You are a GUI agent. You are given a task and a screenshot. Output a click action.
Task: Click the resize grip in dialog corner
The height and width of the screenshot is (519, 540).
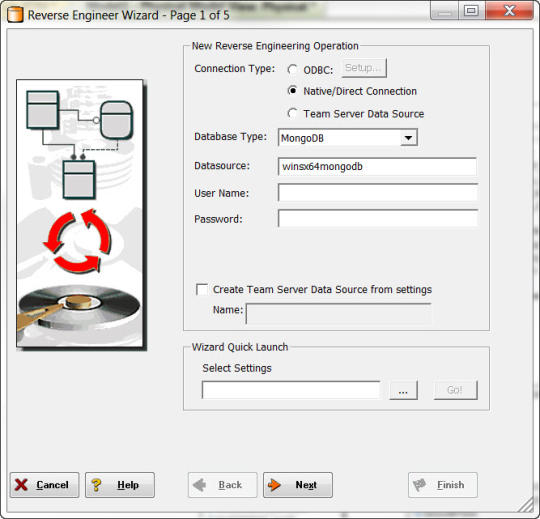point(526,505)
